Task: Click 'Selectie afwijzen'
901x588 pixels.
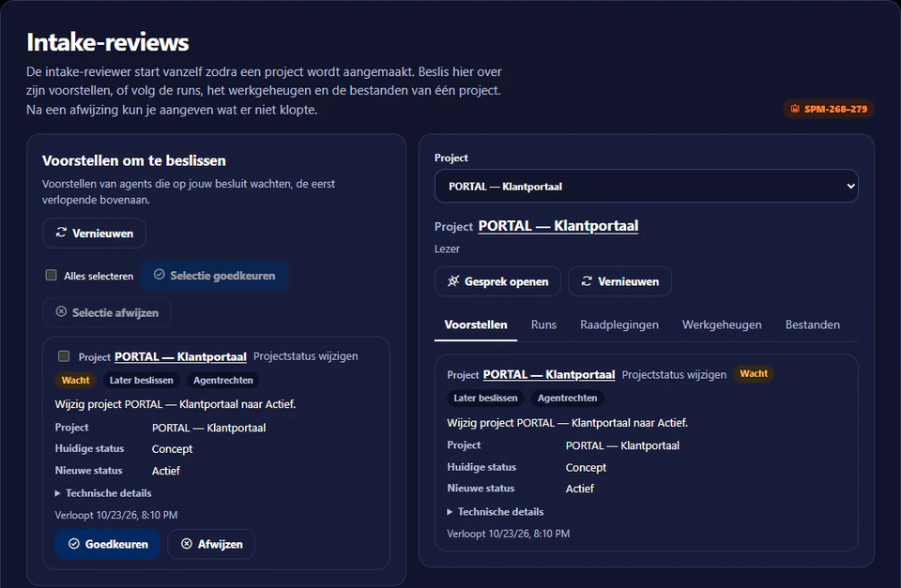Action: (107, 312)
